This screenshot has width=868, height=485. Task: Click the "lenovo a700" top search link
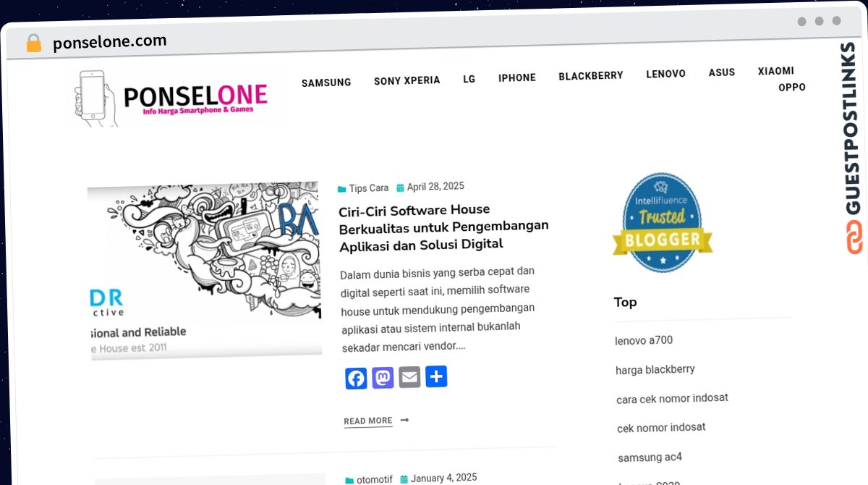click(644, 340)
